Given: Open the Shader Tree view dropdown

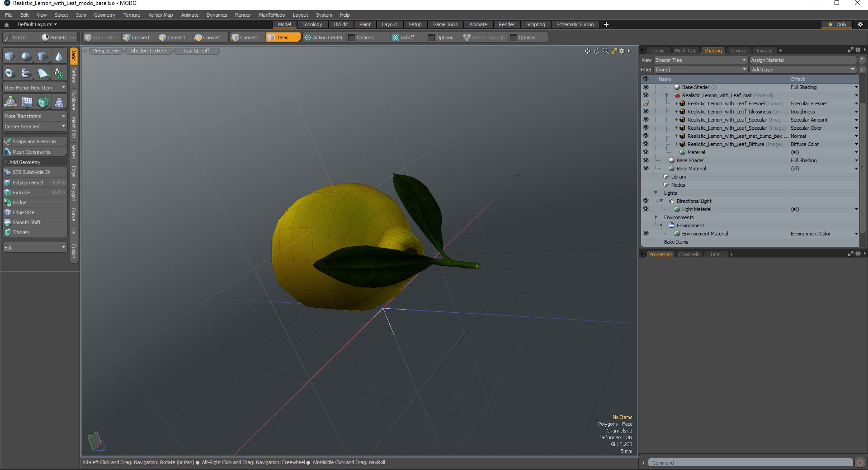Looking at the screenshot, I should pyautogui.click(x=701, y=60).
